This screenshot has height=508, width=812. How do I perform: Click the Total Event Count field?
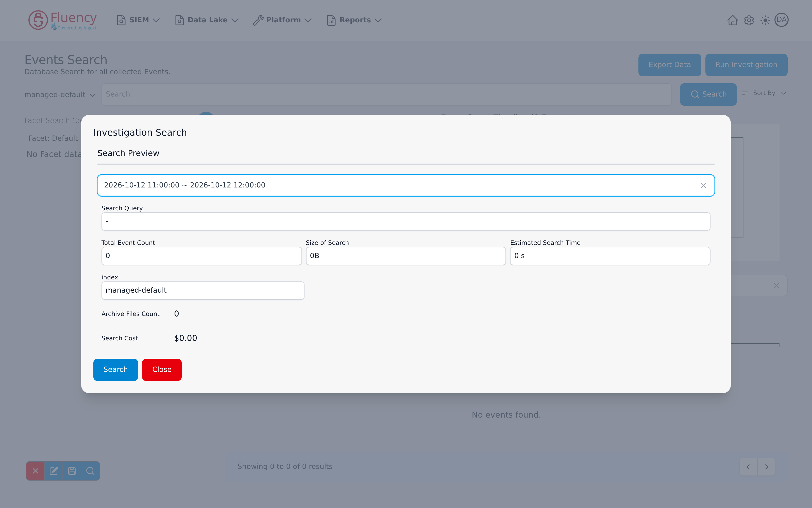point(201,256)
